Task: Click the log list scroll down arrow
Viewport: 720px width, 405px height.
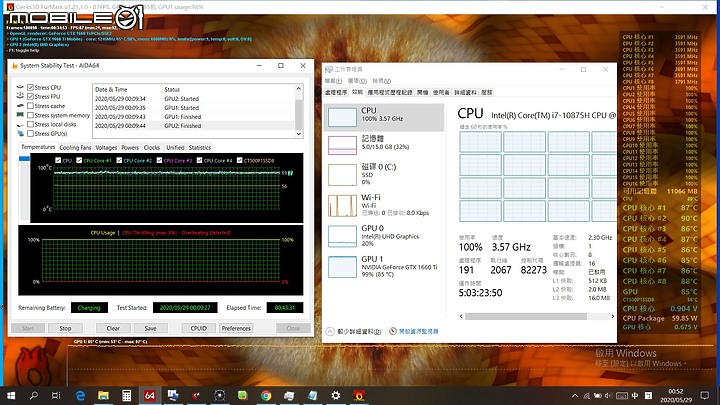Action: (x=298, y=134)
